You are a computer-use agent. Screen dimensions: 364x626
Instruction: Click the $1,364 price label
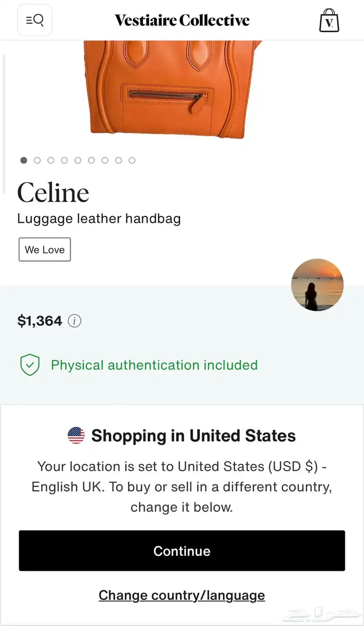click(40, 321)
